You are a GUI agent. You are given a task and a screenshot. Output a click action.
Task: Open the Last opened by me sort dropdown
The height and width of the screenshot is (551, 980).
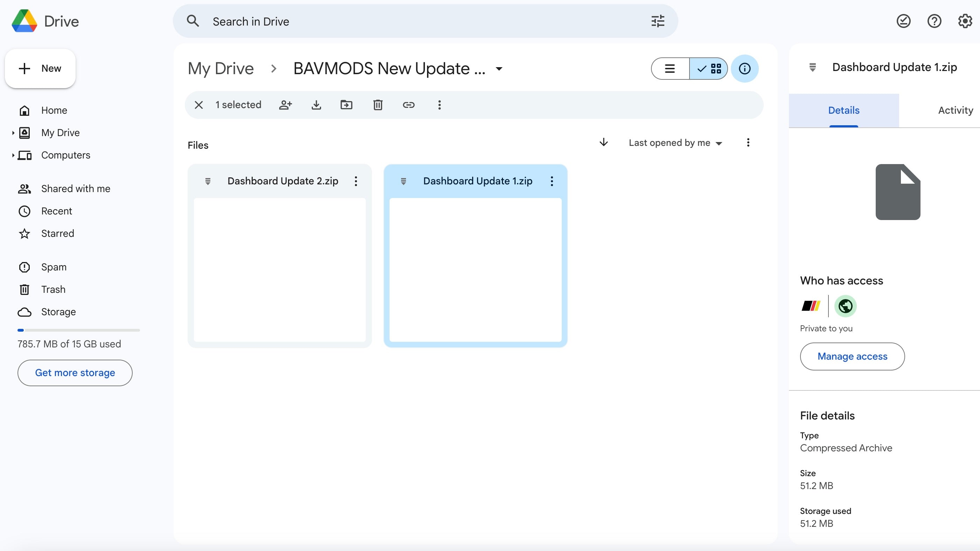[675, 143]
